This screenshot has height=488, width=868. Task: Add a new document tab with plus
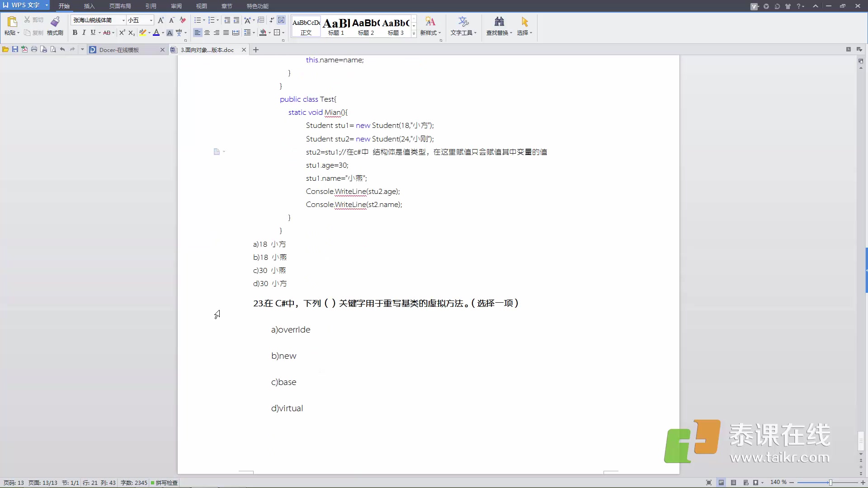[x=256, y=50]
